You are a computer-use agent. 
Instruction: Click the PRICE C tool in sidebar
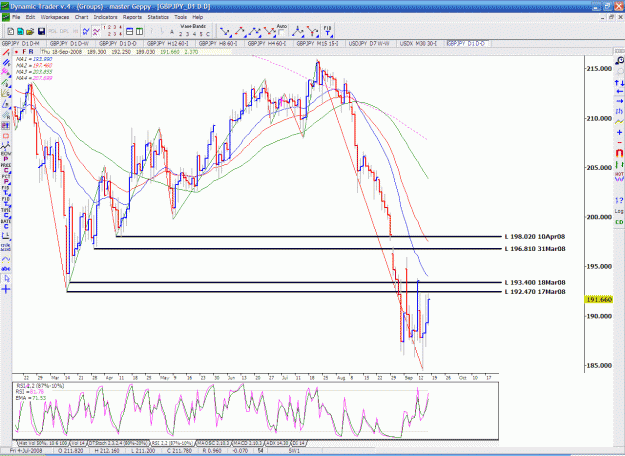(6, 168)
